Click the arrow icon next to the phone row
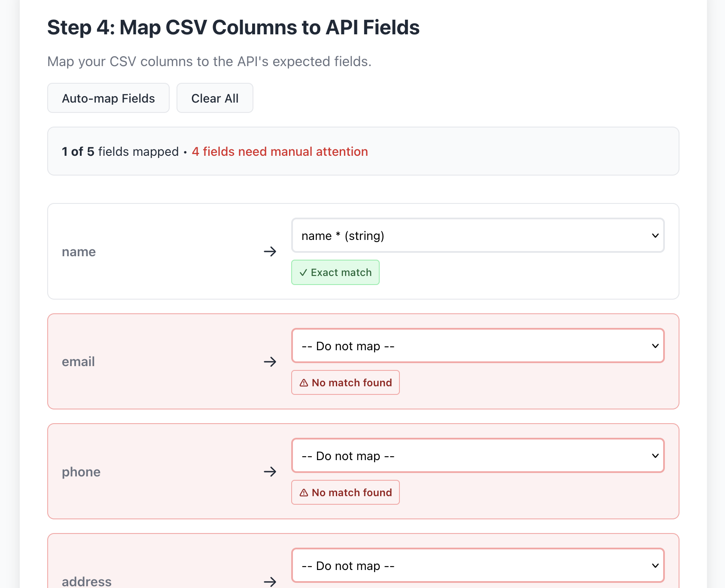725x588 pixels. pyautogui.click(x=270, y=472)
